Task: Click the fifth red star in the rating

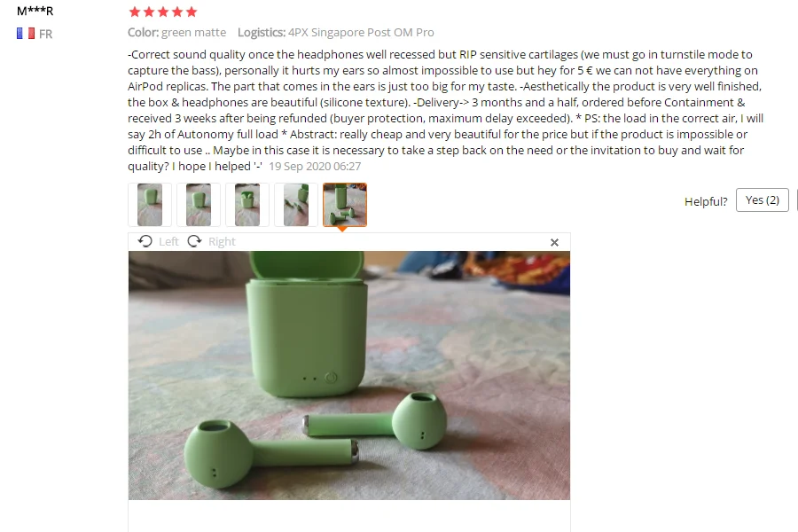Action: click(x=192, y=12)
